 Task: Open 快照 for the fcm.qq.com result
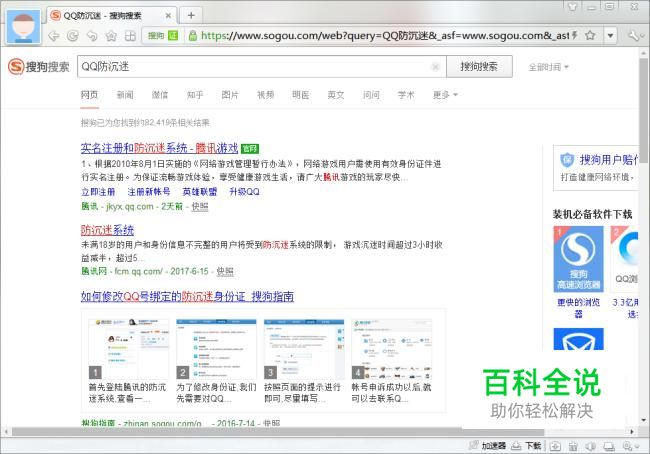pos(225,271)
